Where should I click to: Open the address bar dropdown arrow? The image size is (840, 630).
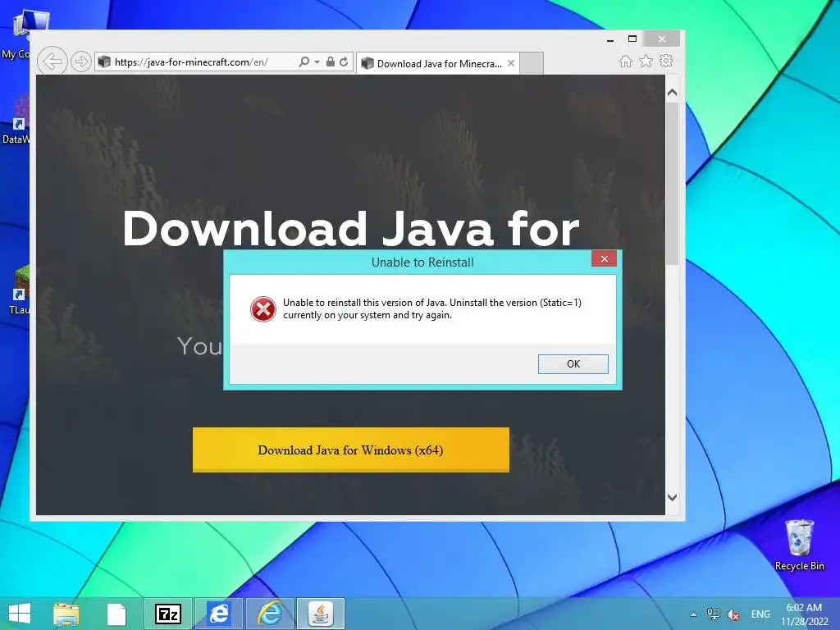[317, 62]
